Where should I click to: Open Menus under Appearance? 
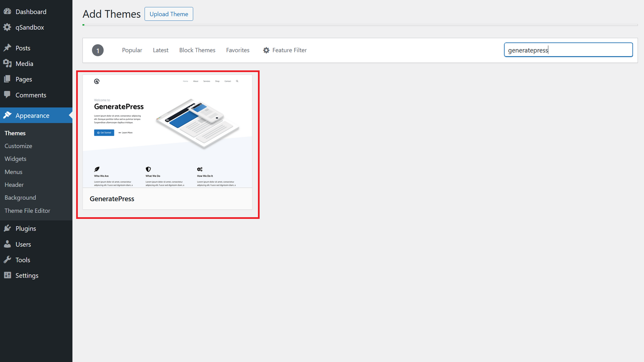click(13, 172)
